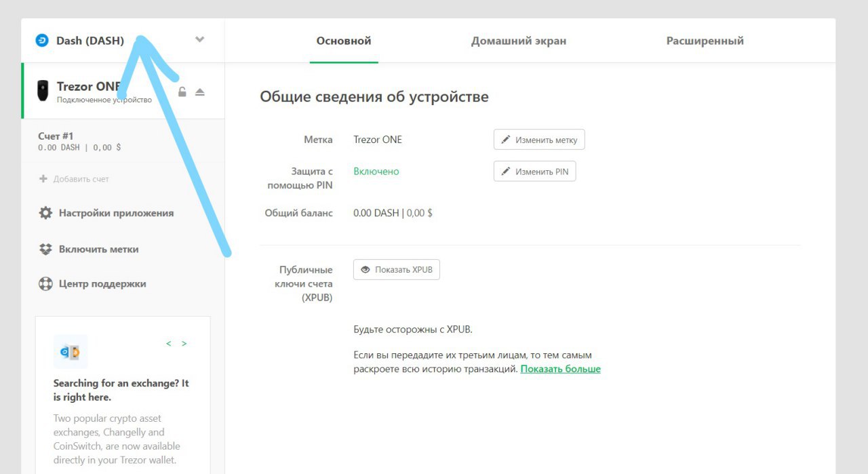Open the Dash (DASH) currency dropdown chevron
The width and height of the screenshot is (868, 474).
pos(199,40)
